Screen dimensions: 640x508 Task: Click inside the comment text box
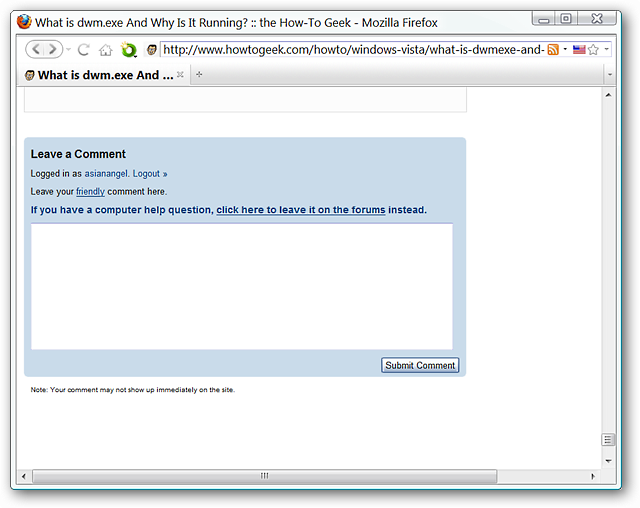pyautogui.click(x=241, y=286)
